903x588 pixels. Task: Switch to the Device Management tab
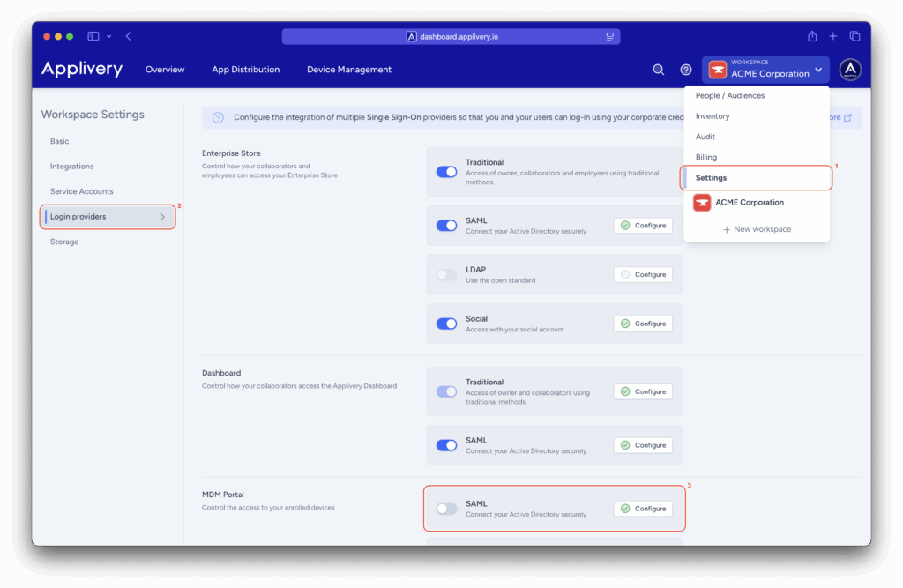348,69
